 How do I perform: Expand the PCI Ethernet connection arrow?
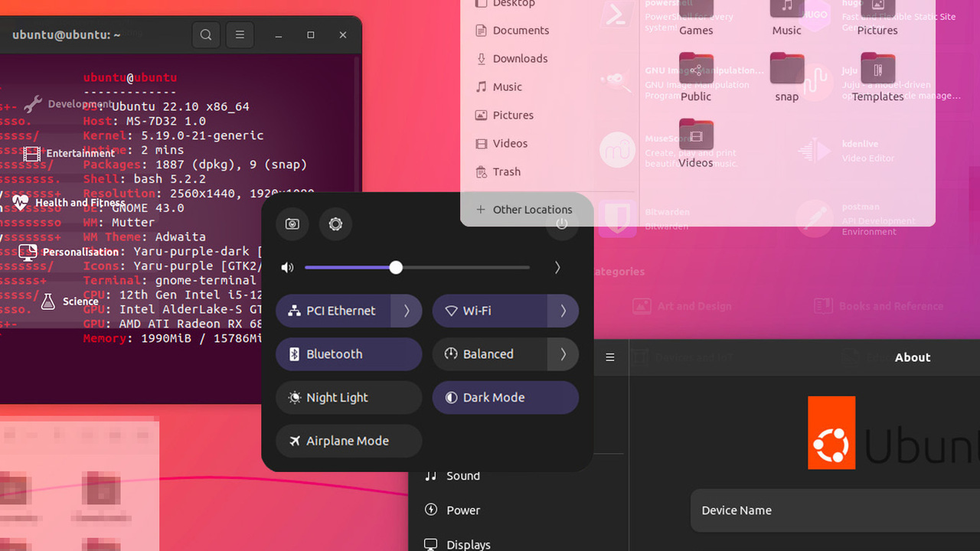pos(407,311)
